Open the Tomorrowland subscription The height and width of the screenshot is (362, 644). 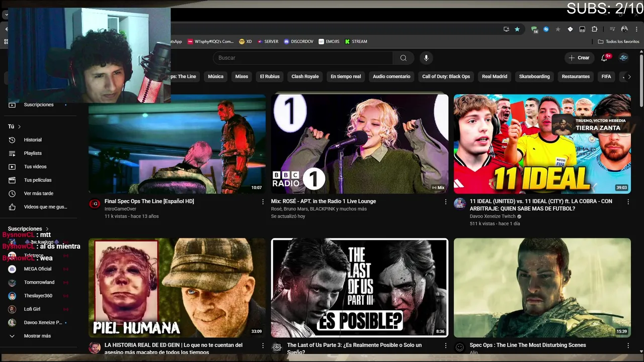tap(40, 283)
